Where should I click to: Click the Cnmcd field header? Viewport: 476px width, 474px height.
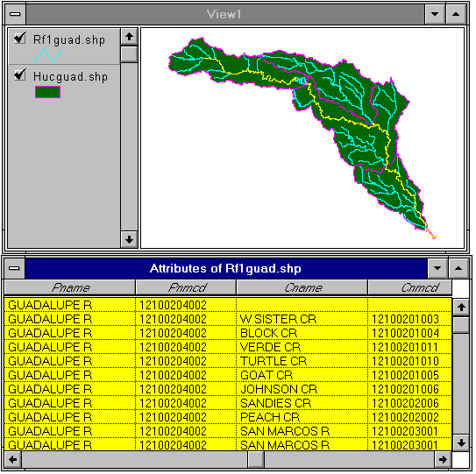[410, 287]
